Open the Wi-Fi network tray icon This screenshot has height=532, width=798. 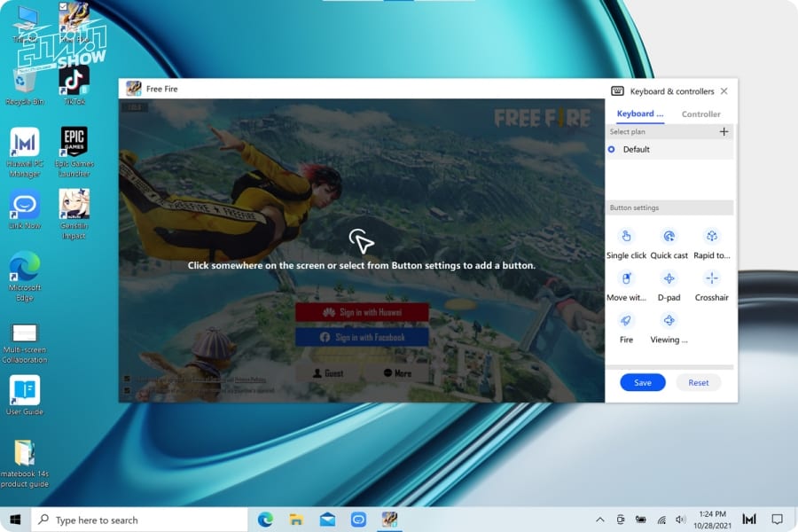661,520
